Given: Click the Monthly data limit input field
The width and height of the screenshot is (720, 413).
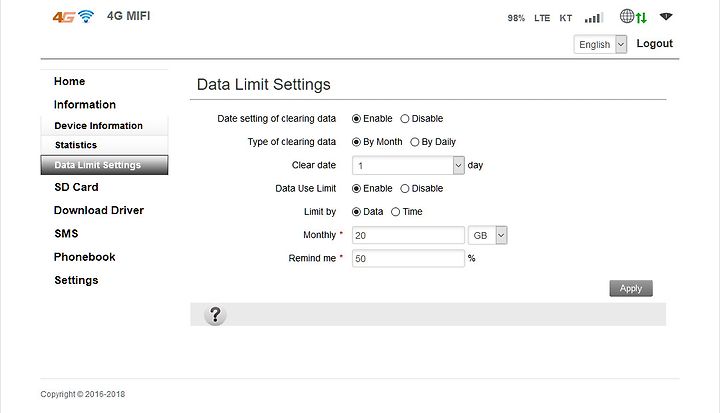Looking at the screenshot, I should tap(408, 235).
